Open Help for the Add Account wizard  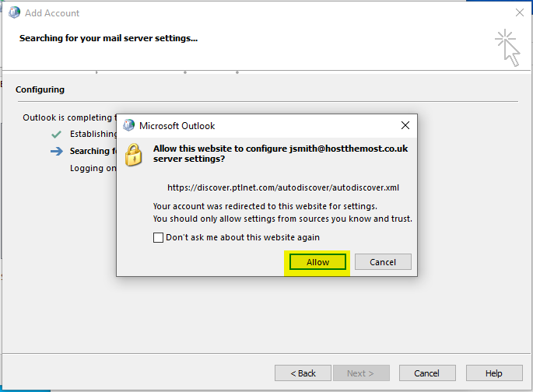click(494, 373)
